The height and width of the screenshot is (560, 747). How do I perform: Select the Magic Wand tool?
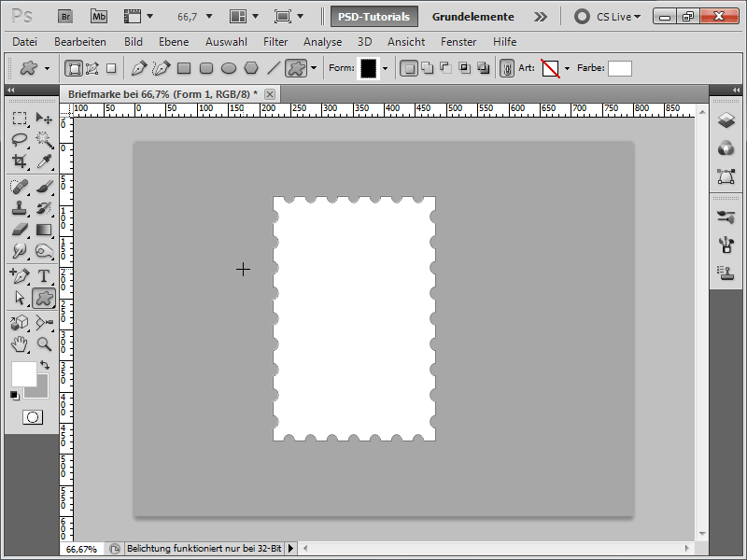pyautogui.click(x=44, y=139)
